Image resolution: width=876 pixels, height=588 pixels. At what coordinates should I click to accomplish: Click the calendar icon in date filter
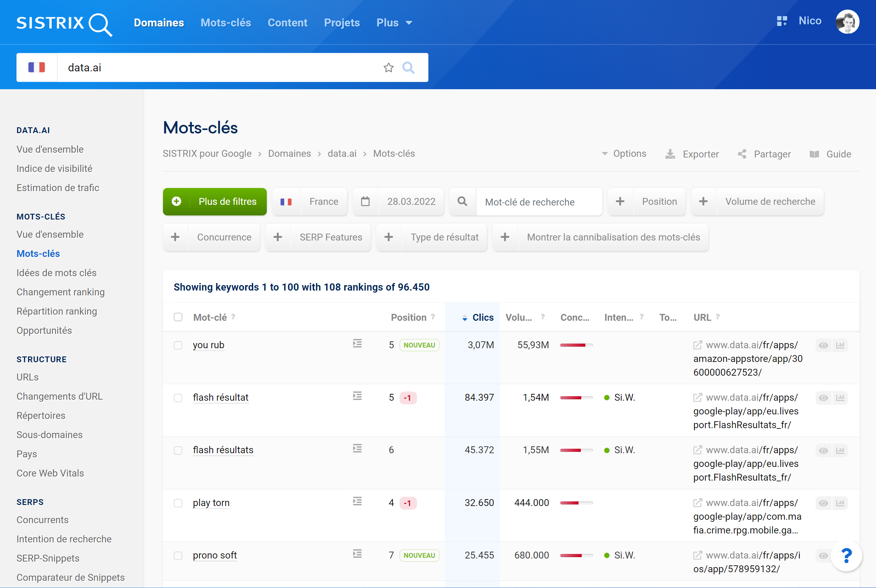[365, 202]
